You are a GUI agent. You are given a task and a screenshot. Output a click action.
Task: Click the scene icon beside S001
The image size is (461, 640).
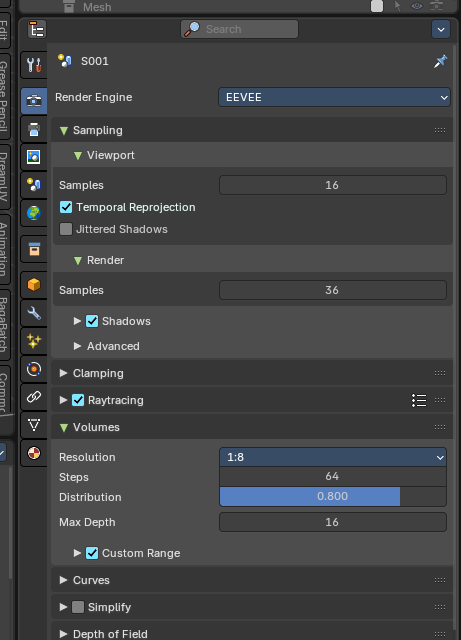pos(65,61)
